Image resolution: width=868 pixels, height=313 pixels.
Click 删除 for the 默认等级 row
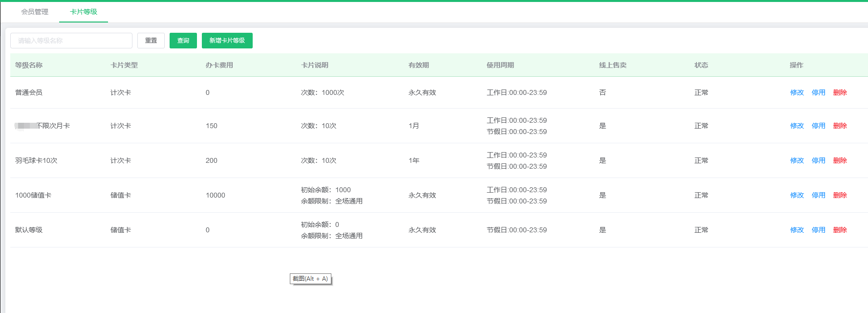click(x=840, y=230)
